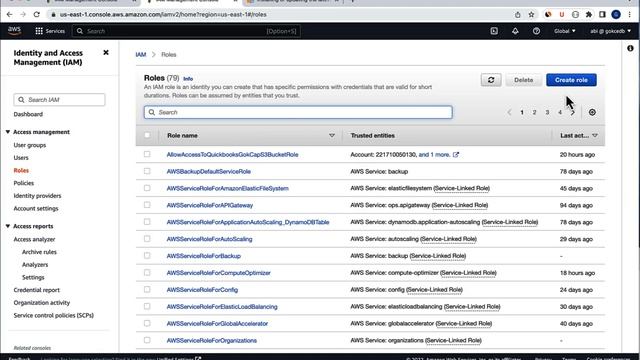Check the AWSServiceRoleForAPIGateway checkbox
The image size is (640, 360).
pyautogui.click(x=147, y=205)
